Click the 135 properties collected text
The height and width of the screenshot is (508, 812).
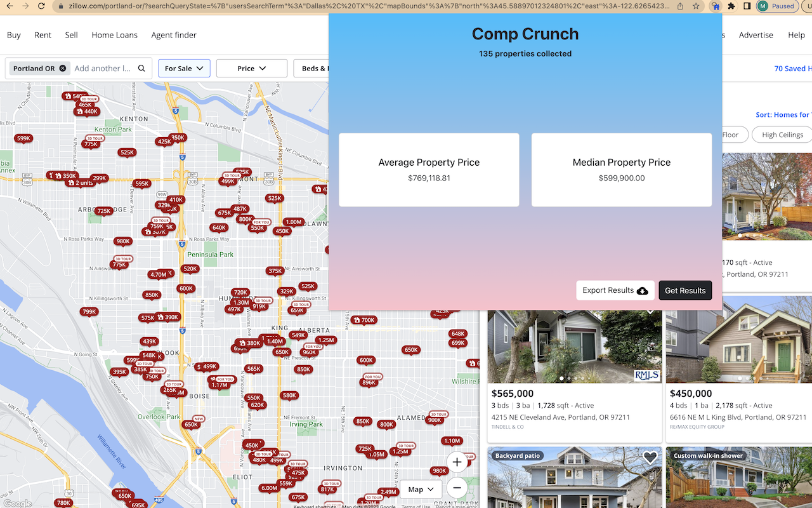(x=525, y=54)
